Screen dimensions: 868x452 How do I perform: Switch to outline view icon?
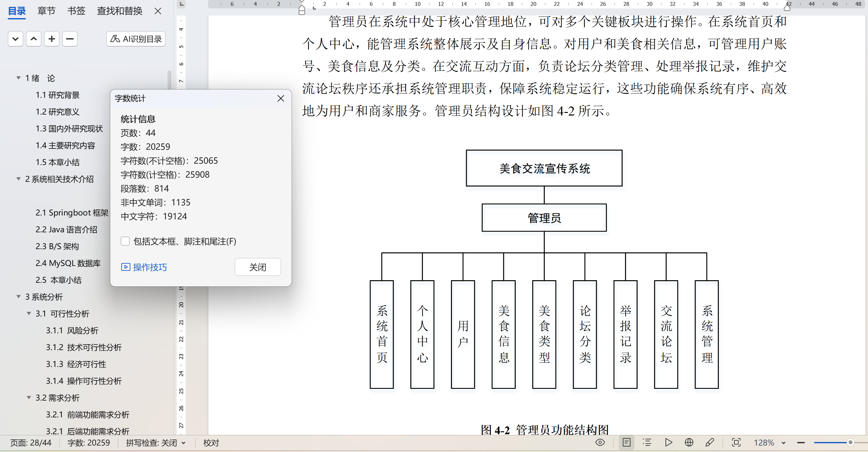(x=647, y=442)
